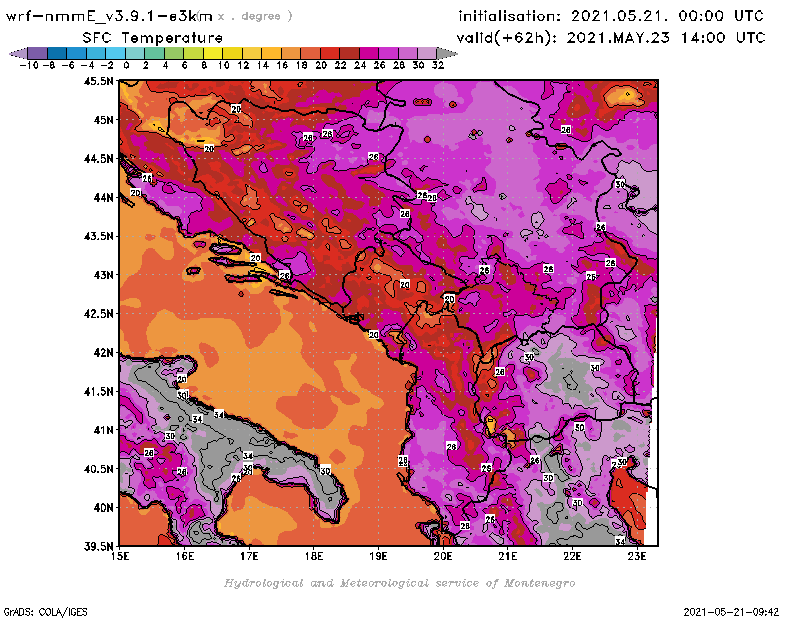Click the colorbar label 32
Screen dimensions: 800x618
point(438,65)
